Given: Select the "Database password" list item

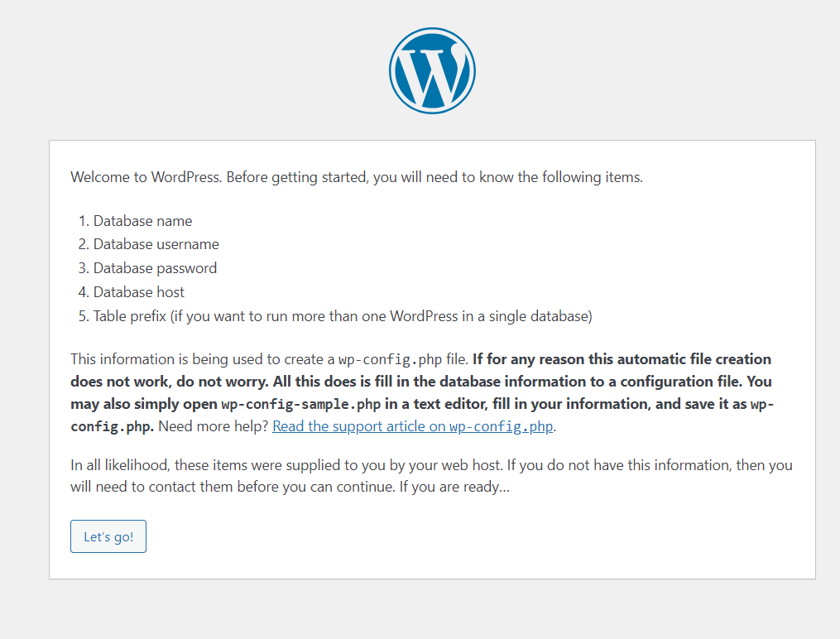Looking at the screenshot, I should pos(155,268).
